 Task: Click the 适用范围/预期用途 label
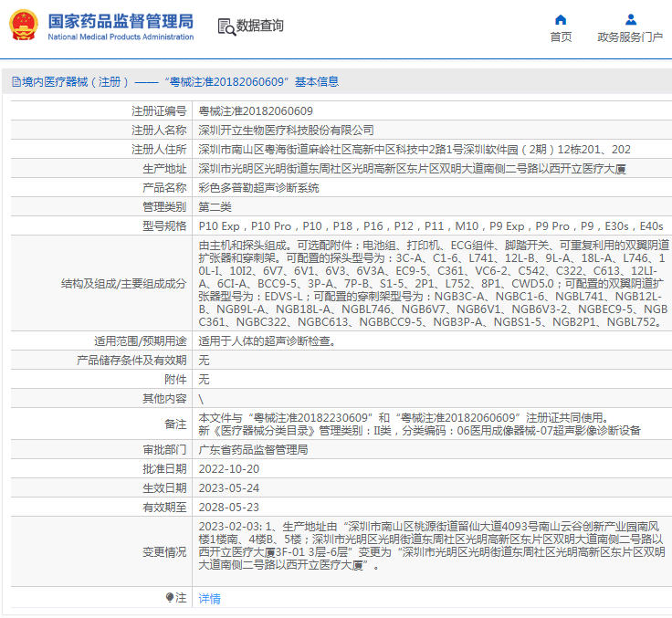140,341
